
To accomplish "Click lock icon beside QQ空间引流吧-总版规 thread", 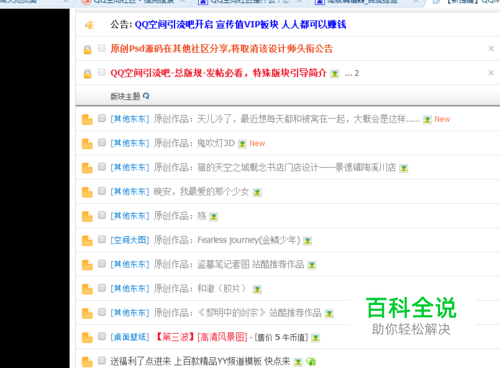I will tap(87, 74).
